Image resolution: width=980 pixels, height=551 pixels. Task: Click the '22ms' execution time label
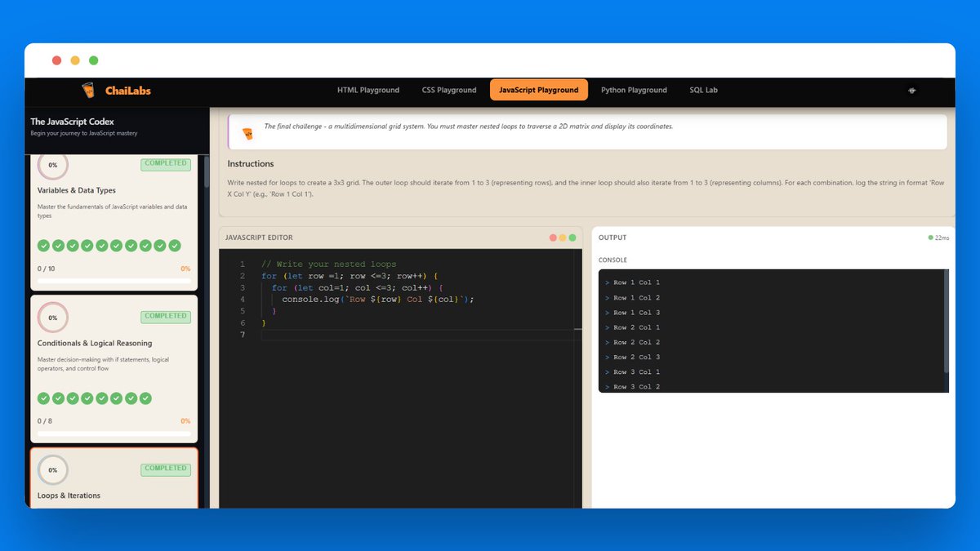pyautogui.click(x=942, y=238)
